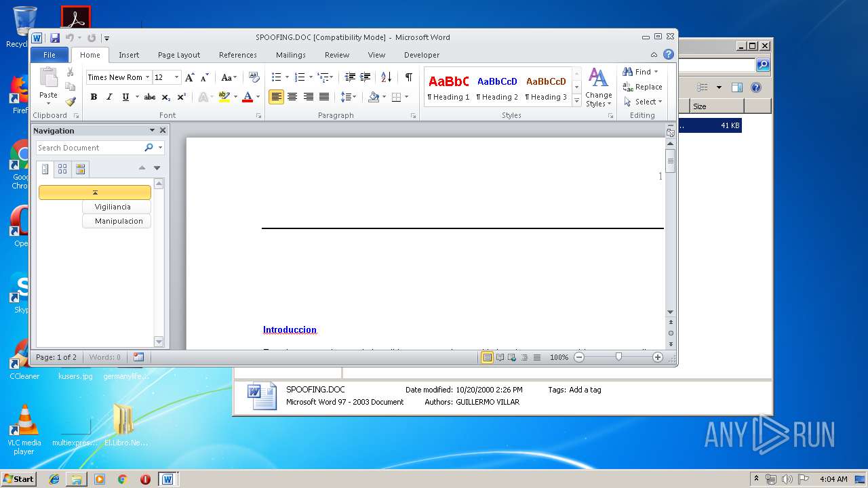The width and height of the screenshot is (868, 488).
Task: Increase paragraph indent
Action: coord(365,77)
